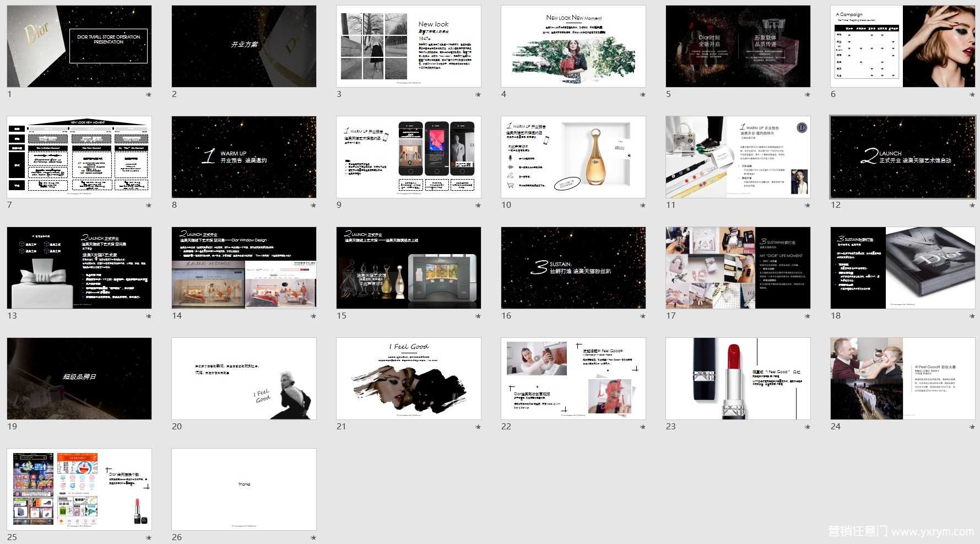Select slide 1 Dior Tmall Store Operation thumbnail

pos(79,46)
